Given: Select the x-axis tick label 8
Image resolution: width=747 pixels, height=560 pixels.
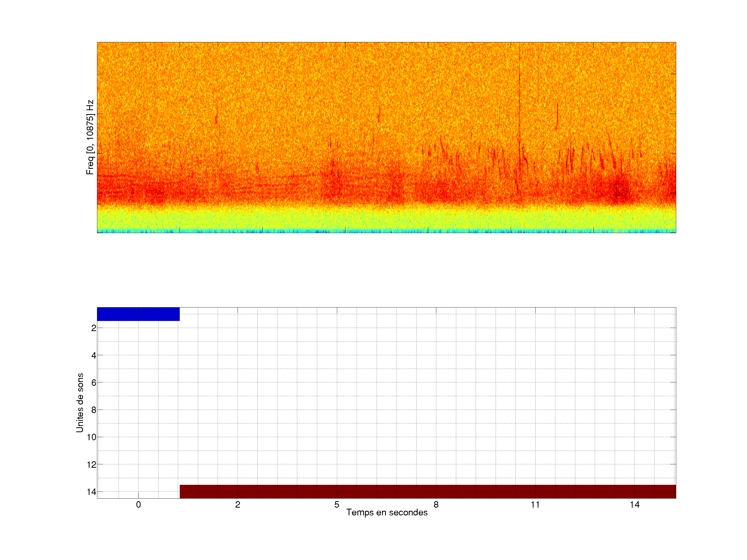Looking at the screenshot, I should (436, 505).
